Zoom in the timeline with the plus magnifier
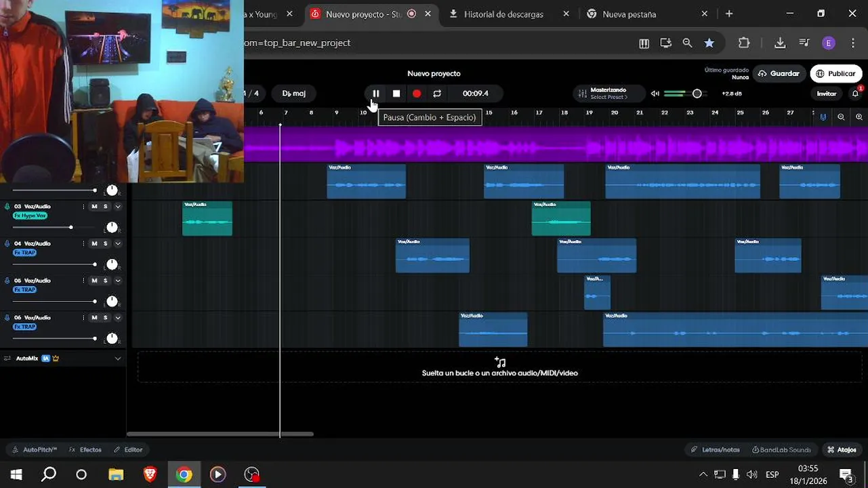Screen dimensions: 868x488 [x=859, y=117]
